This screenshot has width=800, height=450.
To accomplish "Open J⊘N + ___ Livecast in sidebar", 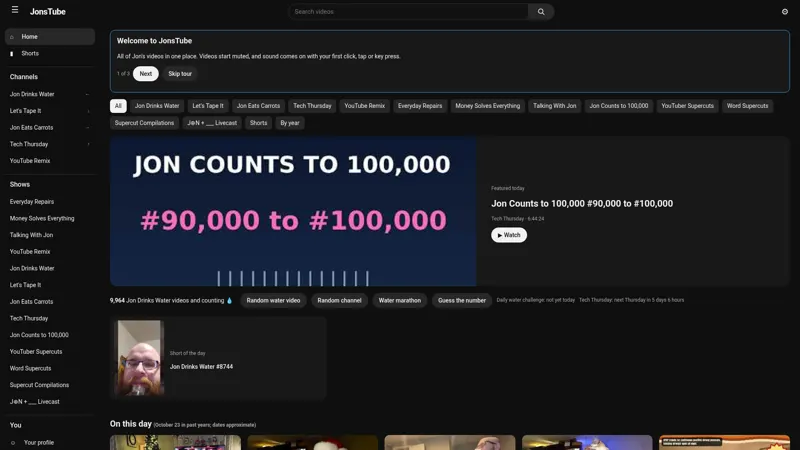I will coord(35,402).
